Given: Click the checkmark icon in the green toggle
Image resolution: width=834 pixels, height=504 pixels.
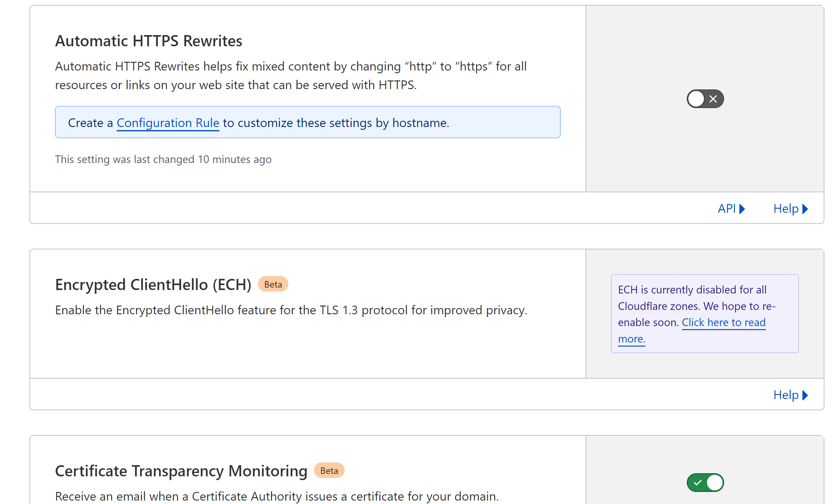Looking at the screenshot, I should [x=698, y=482].
